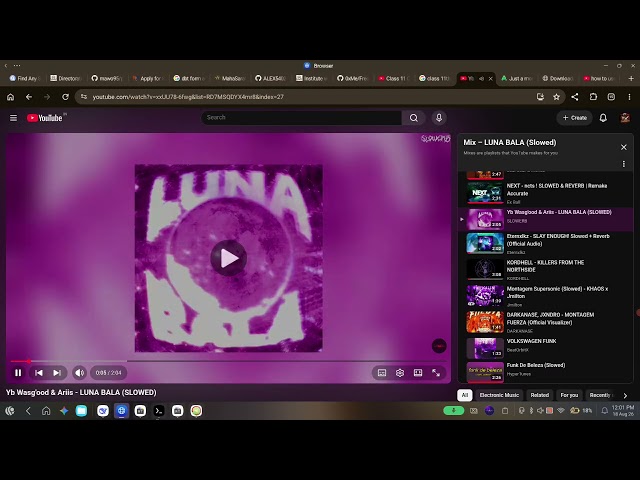Select LUNA BALA (SLOWED) in the playlist
The width and height of the screenshot is (640, 480).
tap(545, 219)
